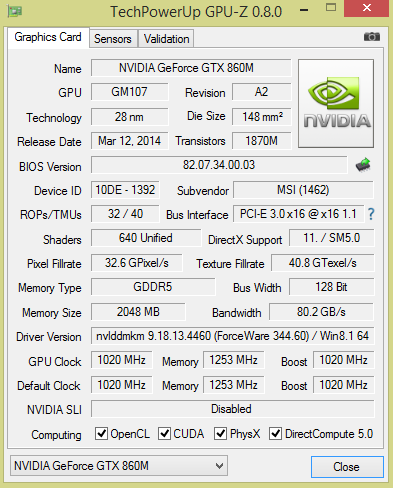The image size is (393, 488).
Task: Click the DirectX Support field 11. / SM5.0
Action: tap(332, 238)
